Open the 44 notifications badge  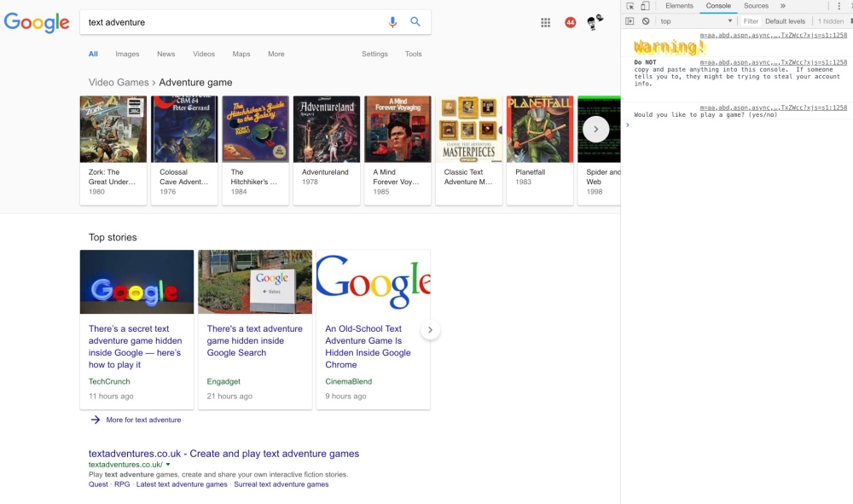pyautogui.click(x=570, y=23)
